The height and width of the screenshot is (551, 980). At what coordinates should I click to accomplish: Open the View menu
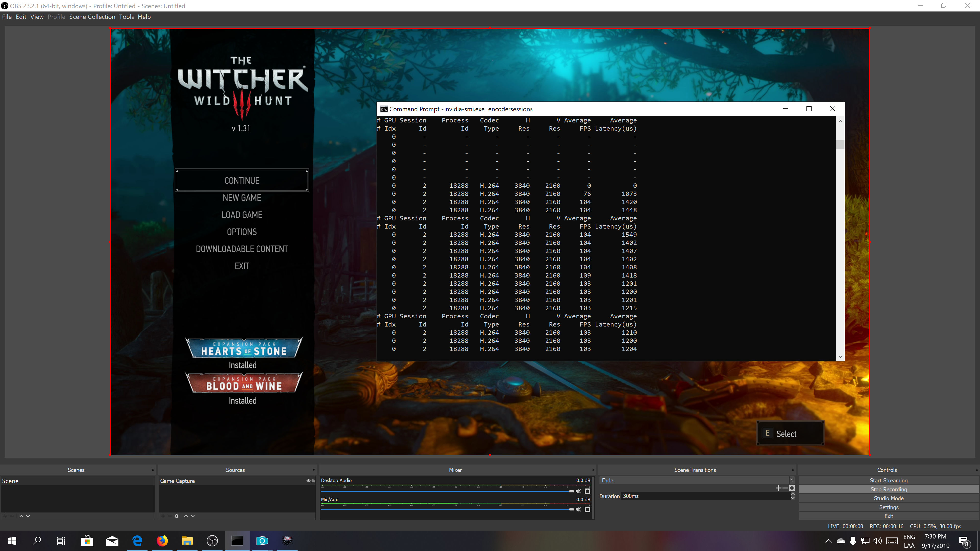[37, 17]
